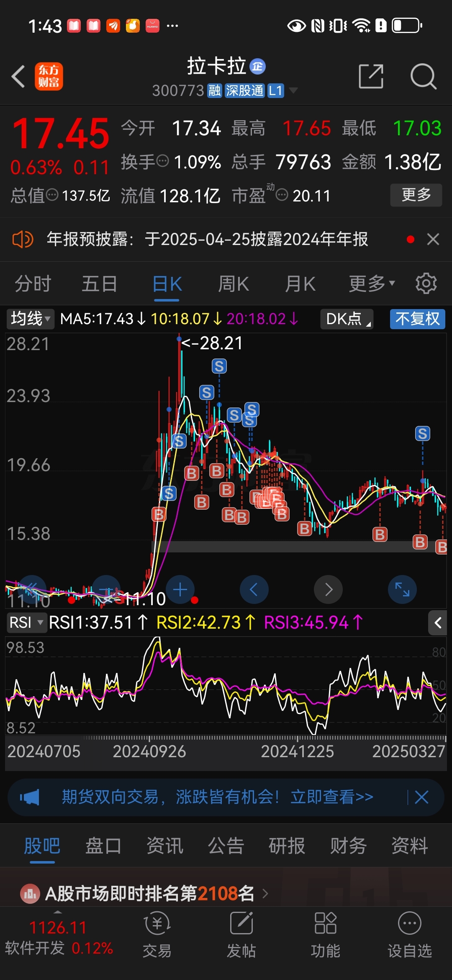This screenshot has height=980, width=452.
Task: Share the stock page via export icon
Action: [x=371, y=76]
